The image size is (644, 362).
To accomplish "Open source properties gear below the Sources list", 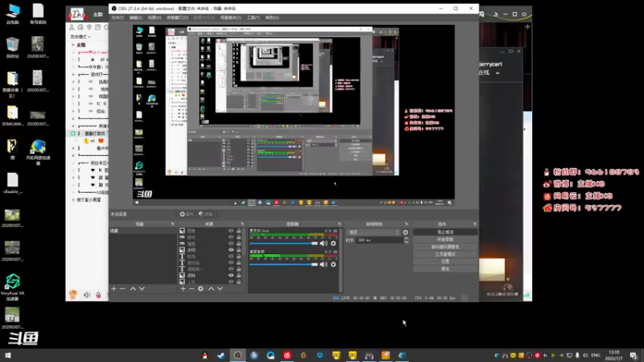I will pos(200,289).
